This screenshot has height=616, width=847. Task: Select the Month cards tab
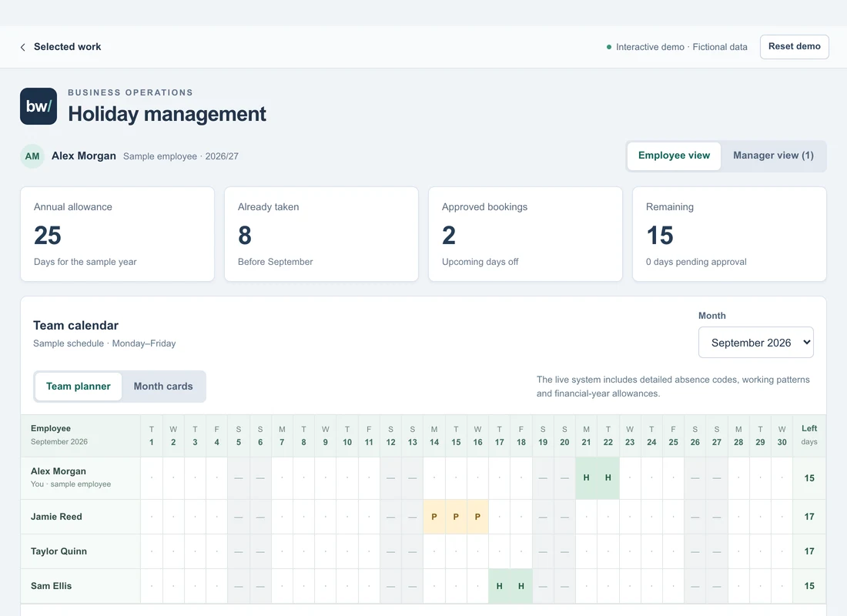point(163,387)
